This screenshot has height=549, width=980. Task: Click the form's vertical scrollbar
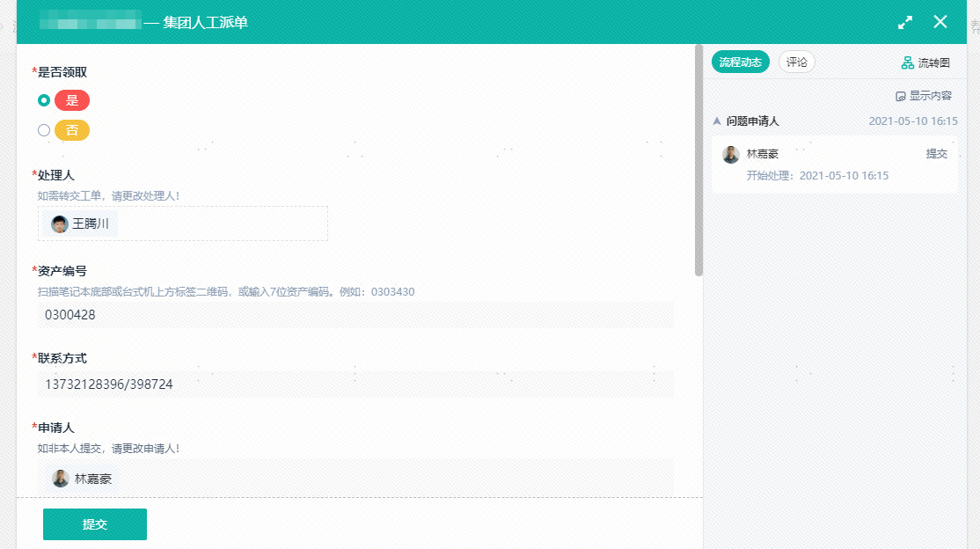(698, 158)
